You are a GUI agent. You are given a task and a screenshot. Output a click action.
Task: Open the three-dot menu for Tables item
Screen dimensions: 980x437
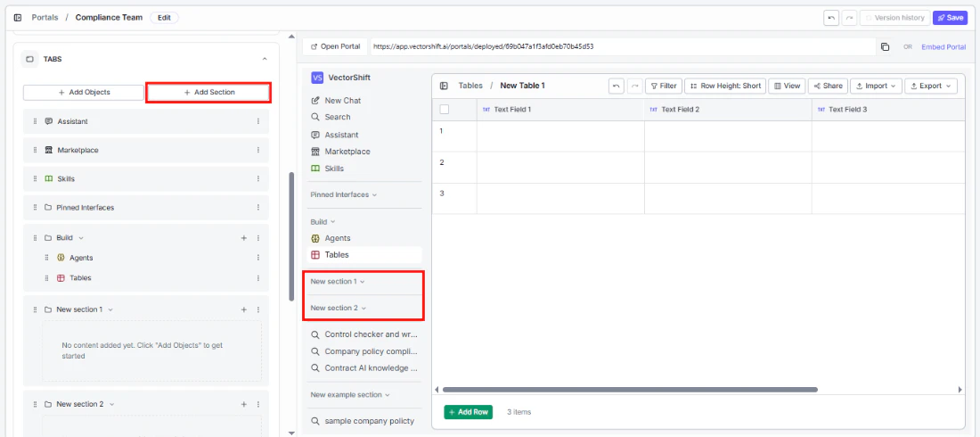click(x=258, y=278)
